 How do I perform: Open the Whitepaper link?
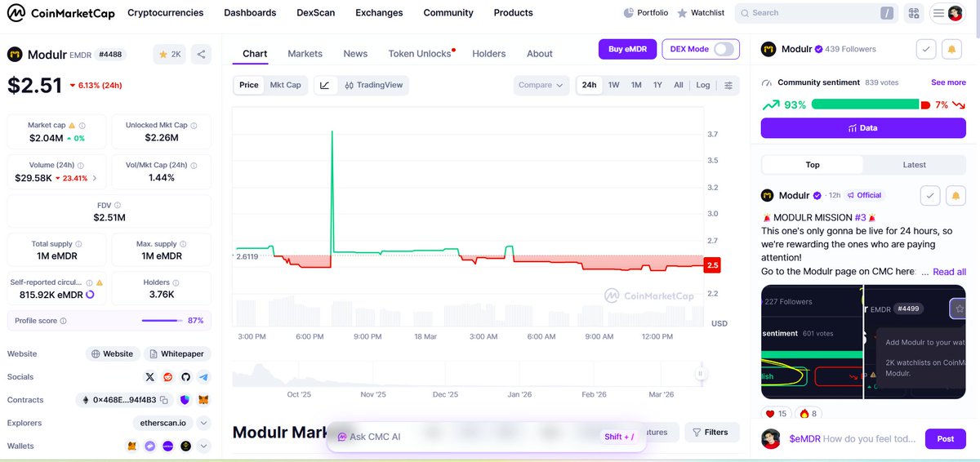point(177,354)
